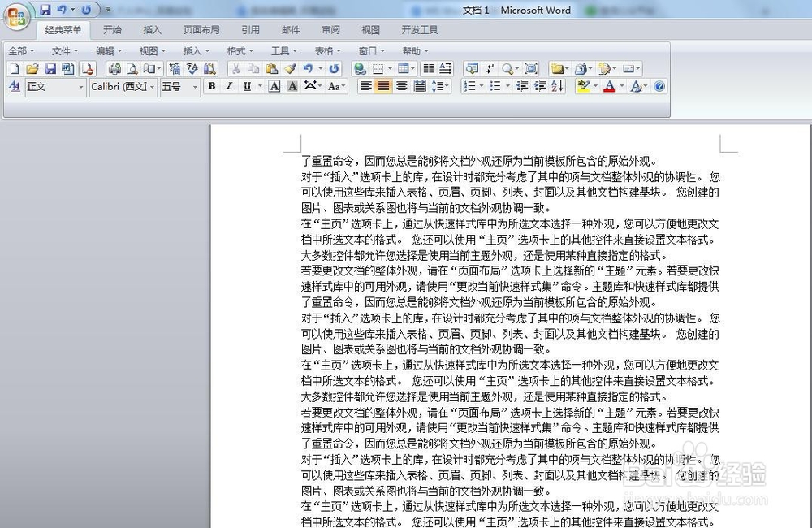The height and width of the screenshot is (528, 812).
Task: Open Word help question mark icon
Action: [659, 87]
